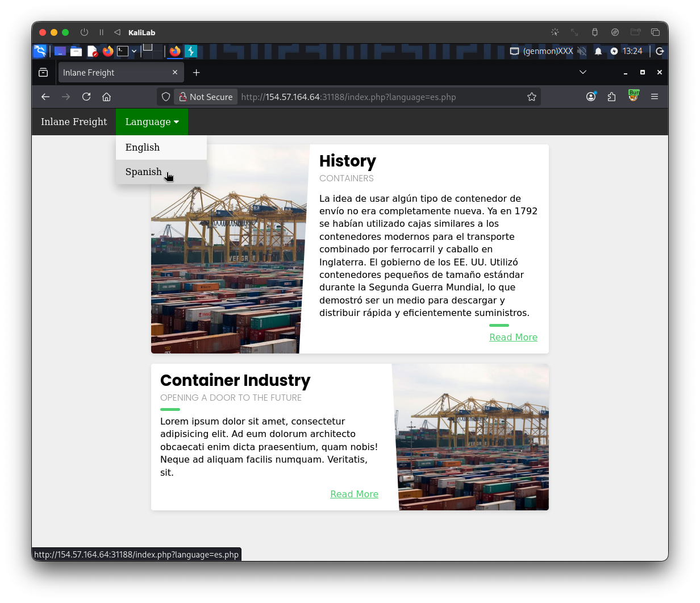Open the VM USB devices icon
The width and height of the screenshot is (700, 603).
click(x=595, y=32)
